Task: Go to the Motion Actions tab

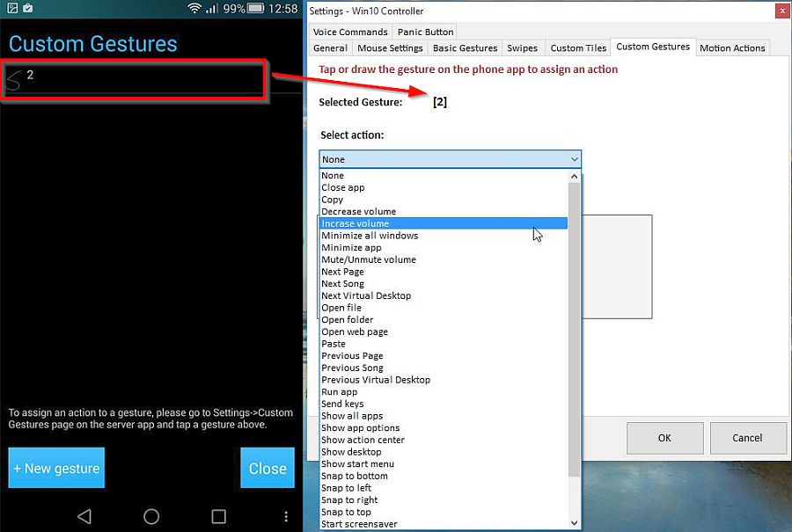Action: tap(732, 47)
